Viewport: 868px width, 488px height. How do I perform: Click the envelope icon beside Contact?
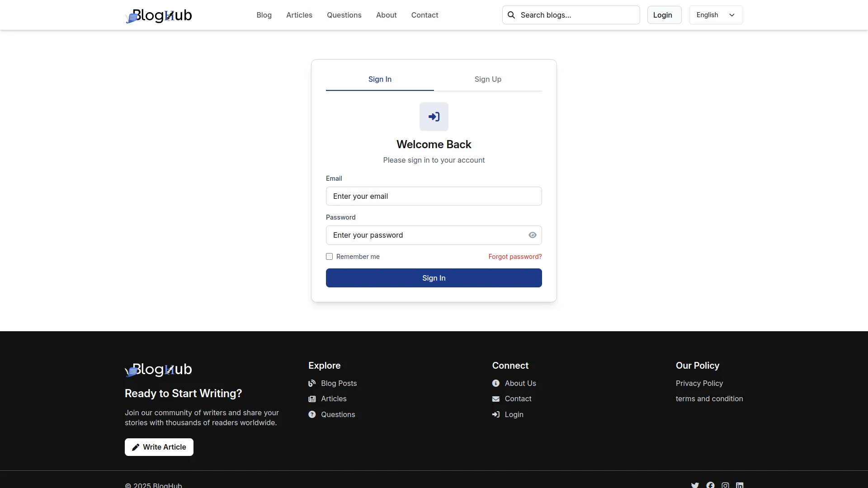496,399
